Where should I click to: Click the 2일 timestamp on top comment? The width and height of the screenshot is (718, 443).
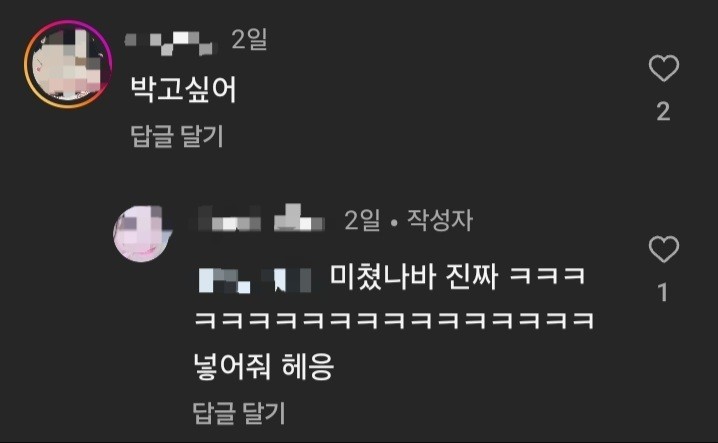pos(249,39)
